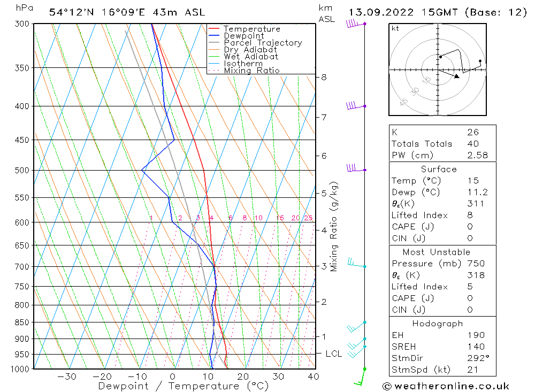Click the LCL marker label

tap(334, 354)
